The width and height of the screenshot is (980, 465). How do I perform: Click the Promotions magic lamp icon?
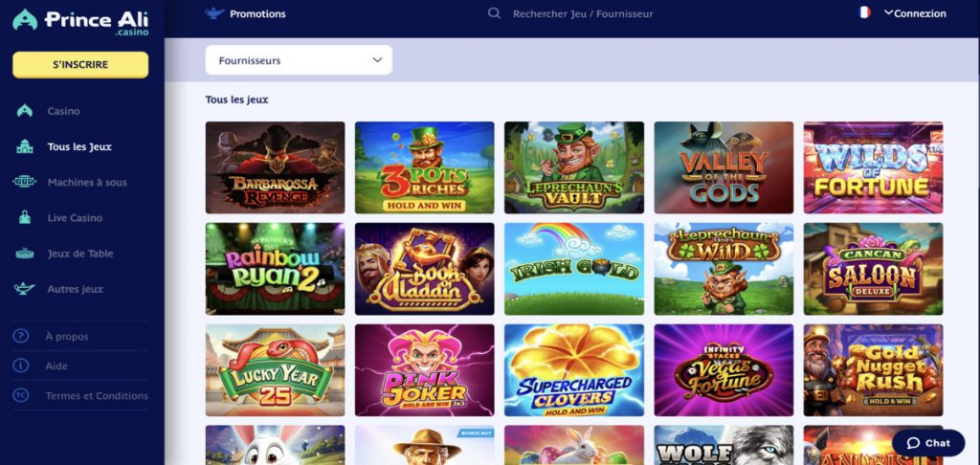[214, 13]
